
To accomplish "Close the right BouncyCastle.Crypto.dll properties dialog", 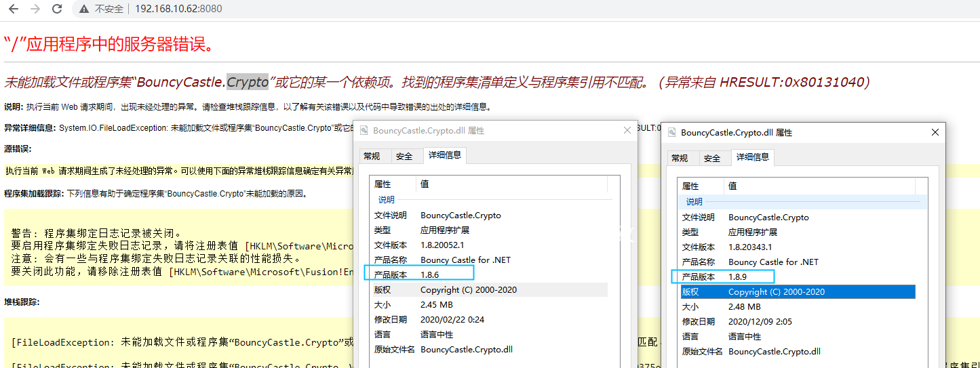I will [935, 133].
